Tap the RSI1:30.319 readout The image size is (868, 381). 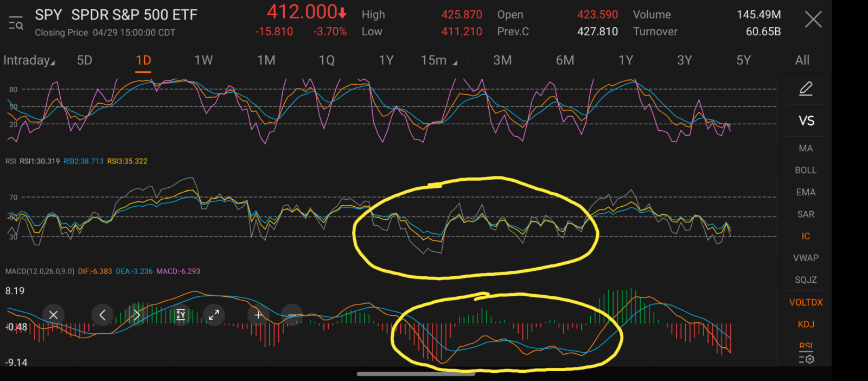[x=40, y=161]
